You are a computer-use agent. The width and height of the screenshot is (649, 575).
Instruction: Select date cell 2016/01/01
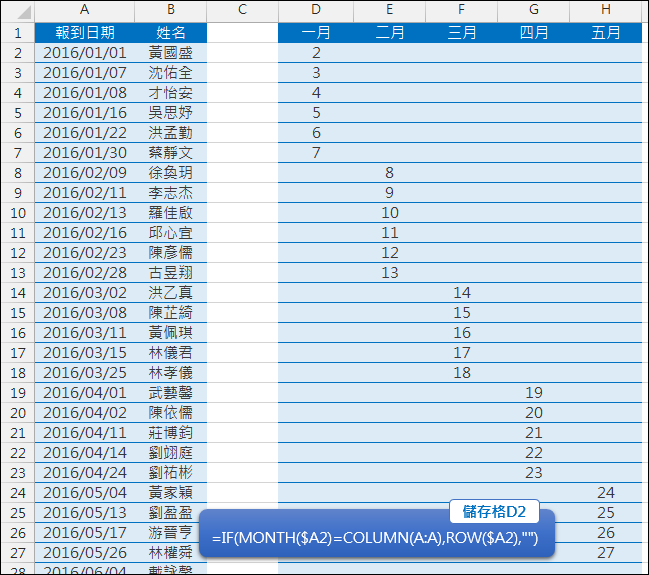coord(84,53)
